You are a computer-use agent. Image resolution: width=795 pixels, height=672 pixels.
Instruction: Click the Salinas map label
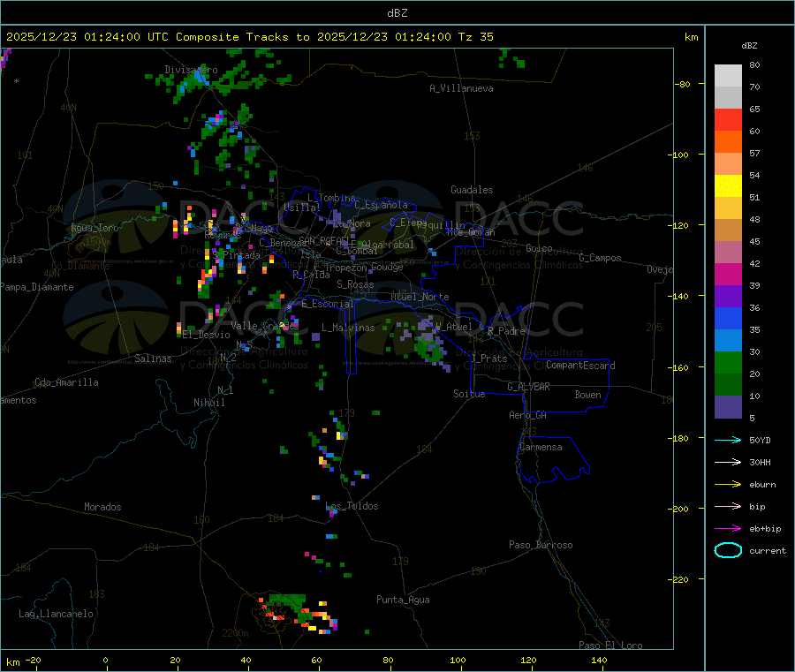(153, 359)
